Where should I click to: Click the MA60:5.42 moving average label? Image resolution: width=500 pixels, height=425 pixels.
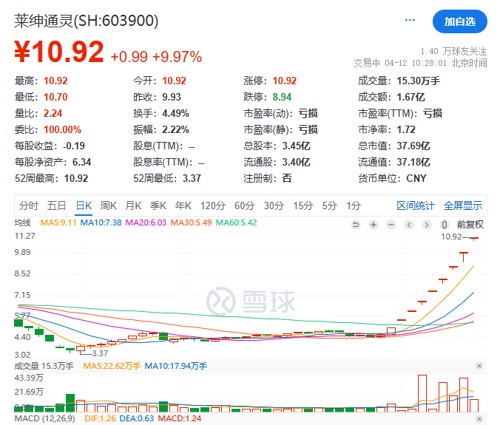[236, 223]
